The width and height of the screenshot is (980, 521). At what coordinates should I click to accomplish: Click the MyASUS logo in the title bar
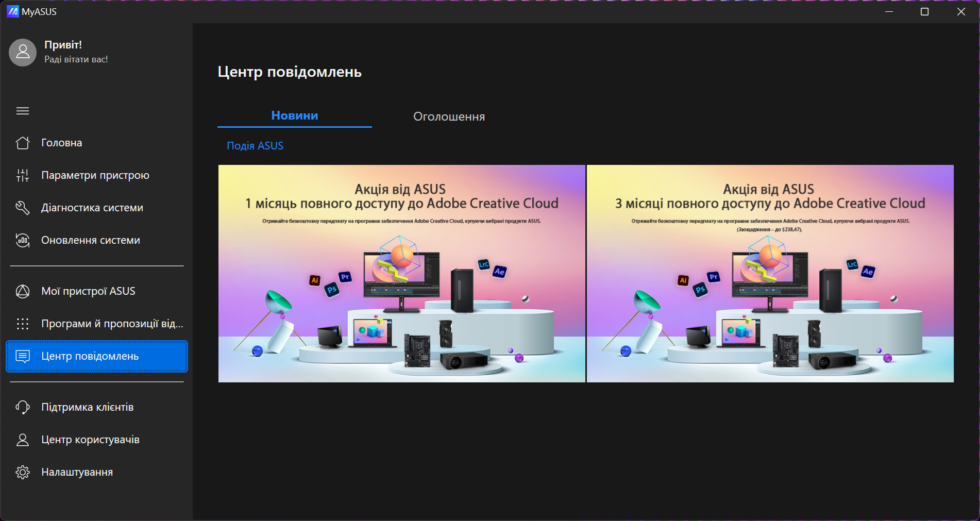coord(13,11)
